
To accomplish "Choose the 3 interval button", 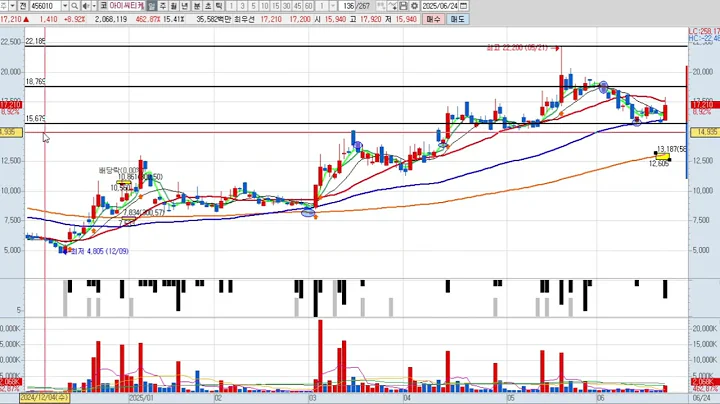I will (242, 6).
